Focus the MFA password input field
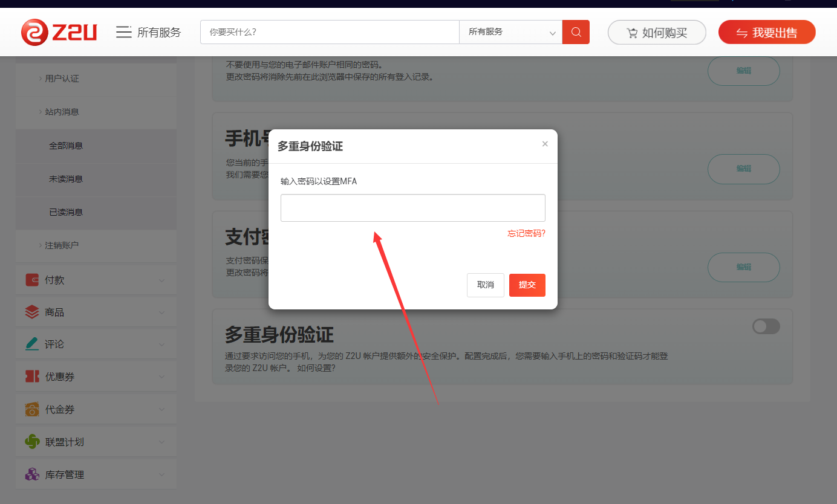837x504 pixels. point(412,208)
